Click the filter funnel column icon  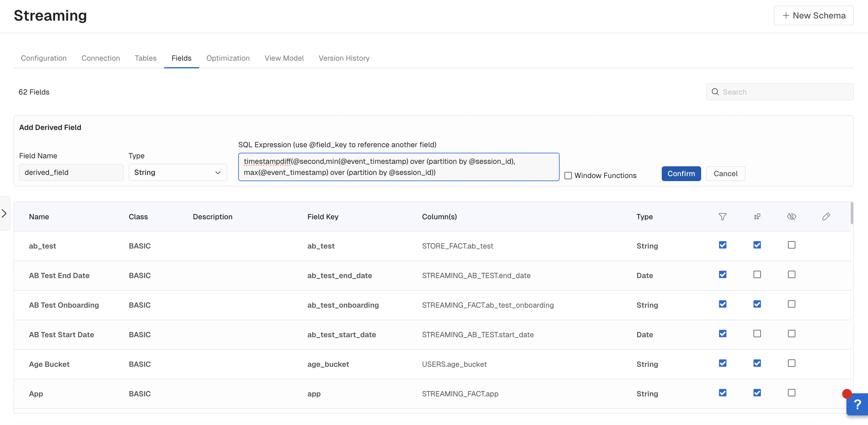point(722,217)
